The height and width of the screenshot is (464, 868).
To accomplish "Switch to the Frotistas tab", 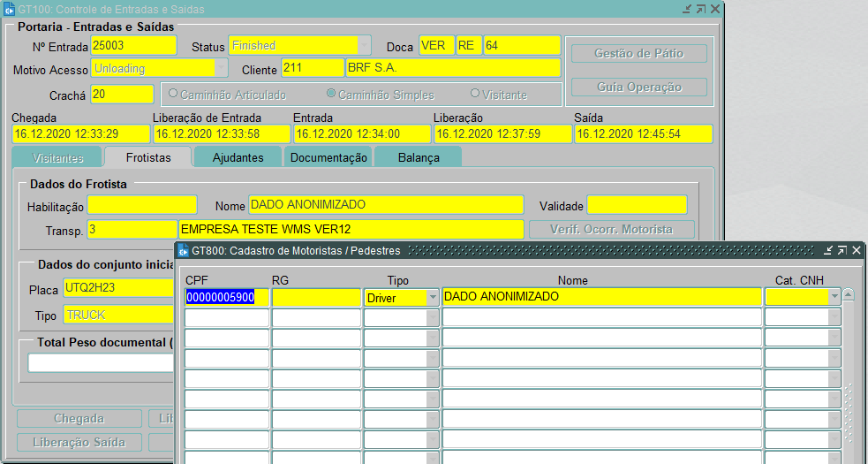I will 147,157.
